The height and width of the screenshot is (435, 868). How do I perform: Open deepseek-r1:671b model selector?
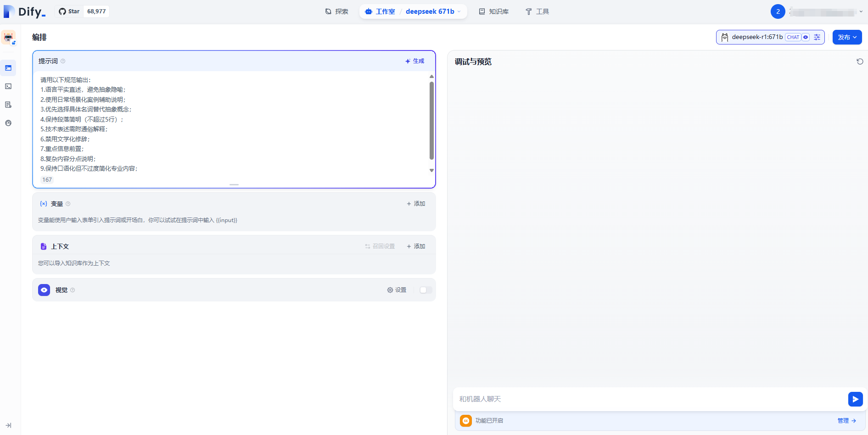coord(770,37)
